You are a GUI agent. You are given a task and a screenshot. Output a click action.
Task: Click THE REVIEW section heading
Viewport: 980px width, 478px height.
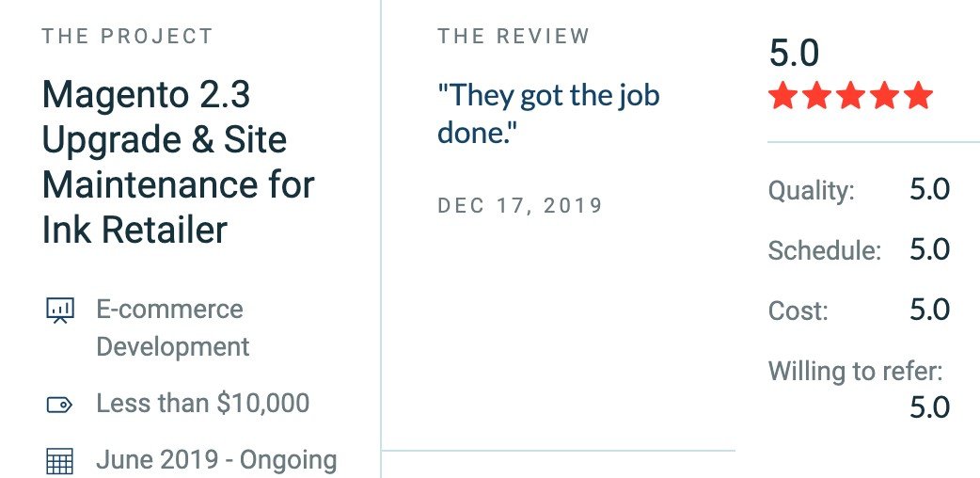(x=514, y=37)
